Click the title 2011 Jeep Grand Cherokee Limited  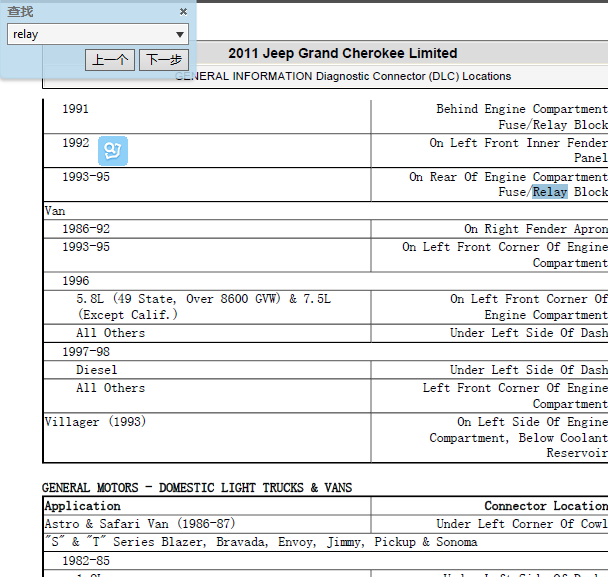click(x=343, y=53)
